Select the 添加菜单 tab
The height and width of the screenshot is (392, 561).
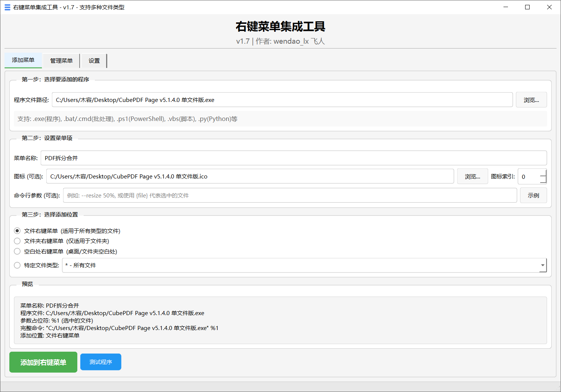(x=23, y=60)
